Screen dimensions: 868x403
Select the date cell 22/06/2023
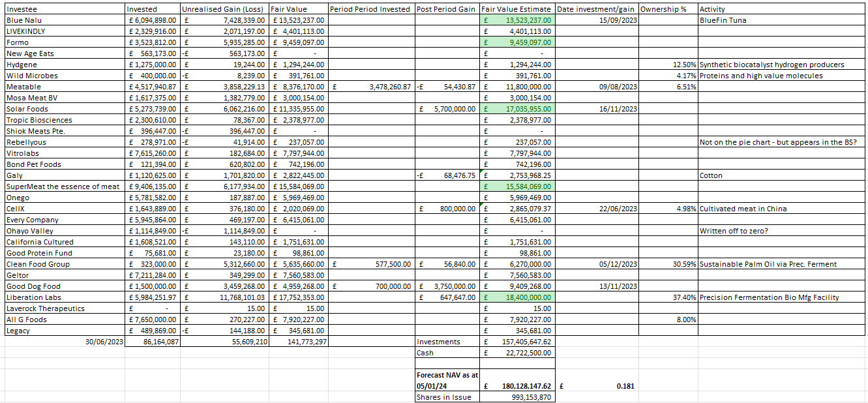point(597,209)
